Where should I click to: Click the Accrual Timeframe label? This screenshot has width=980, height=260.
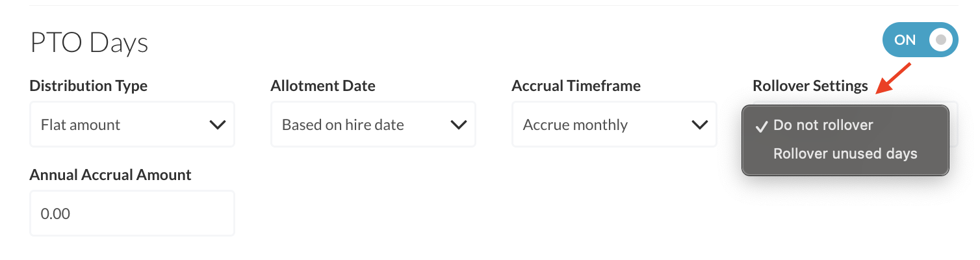576,86
